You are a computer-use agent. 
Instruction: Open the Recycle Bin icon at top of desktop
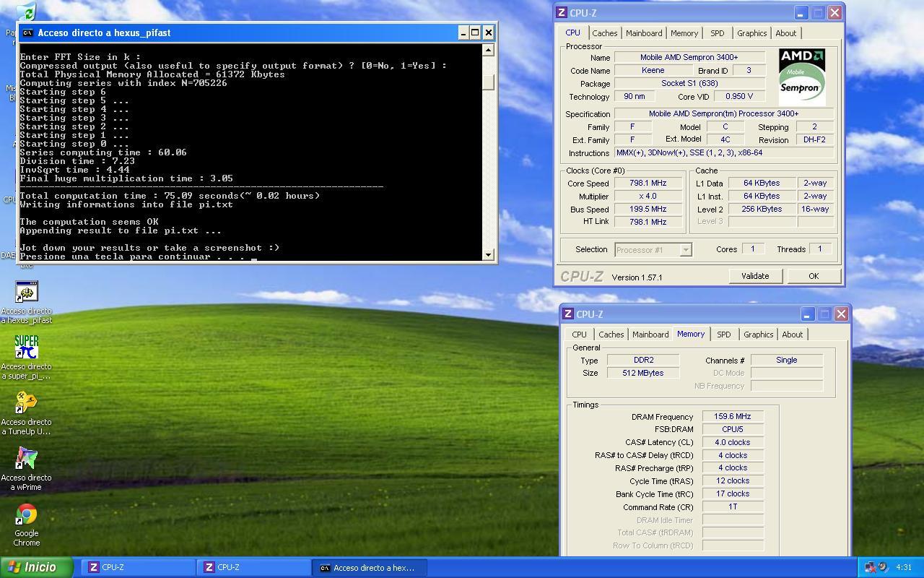(x=26, y=12)
